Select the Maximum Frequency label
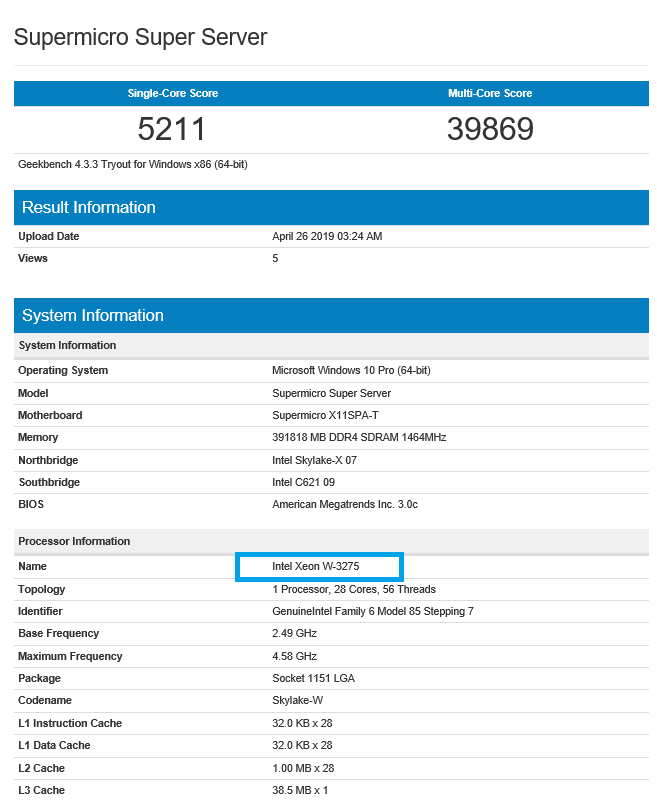Image resolution: width=657 pixels, height=805 pixels. [x=70, y=656]
